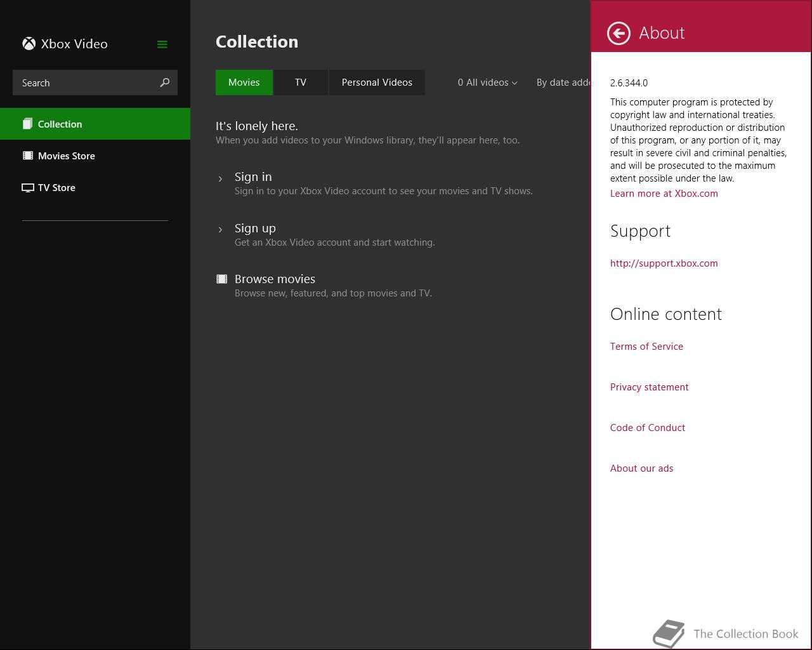Click the Support section heading

click(640, 231)
